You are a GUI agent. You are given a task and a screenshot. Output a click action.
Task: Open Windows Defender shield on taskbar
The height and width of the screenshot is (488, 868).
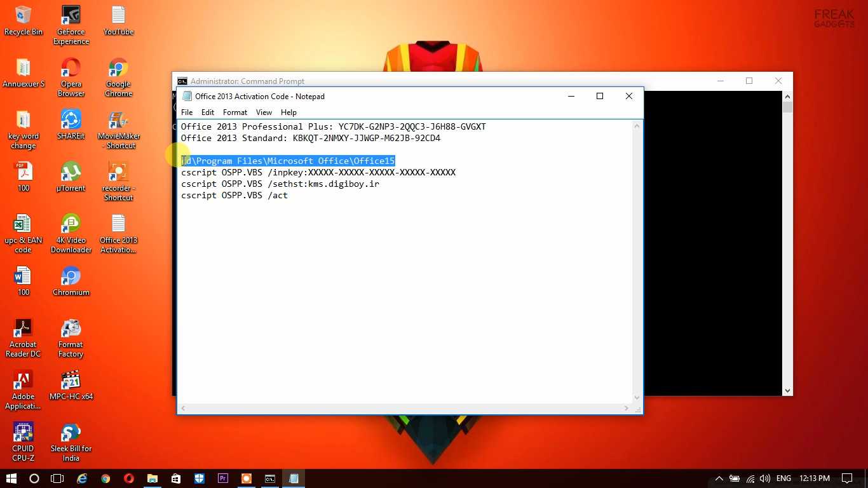point(200,478)
